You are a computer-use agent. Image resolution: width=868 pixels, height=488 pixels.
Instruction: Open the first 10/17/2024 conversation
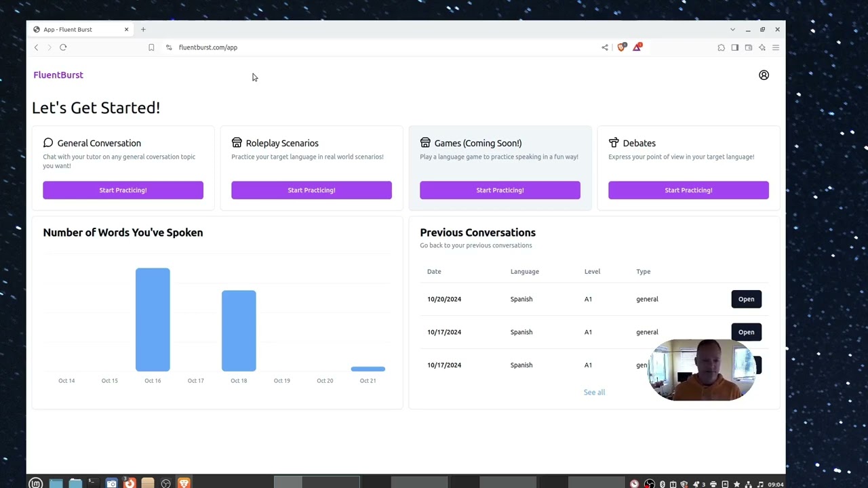point(746,332)
